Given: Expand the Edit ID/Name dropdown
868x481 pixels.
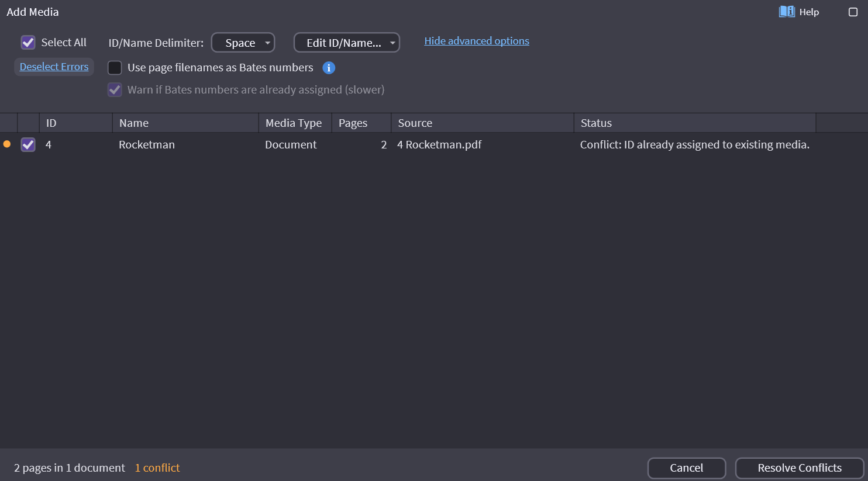Looking at the screenshot, I should click(x=346, y=43).
